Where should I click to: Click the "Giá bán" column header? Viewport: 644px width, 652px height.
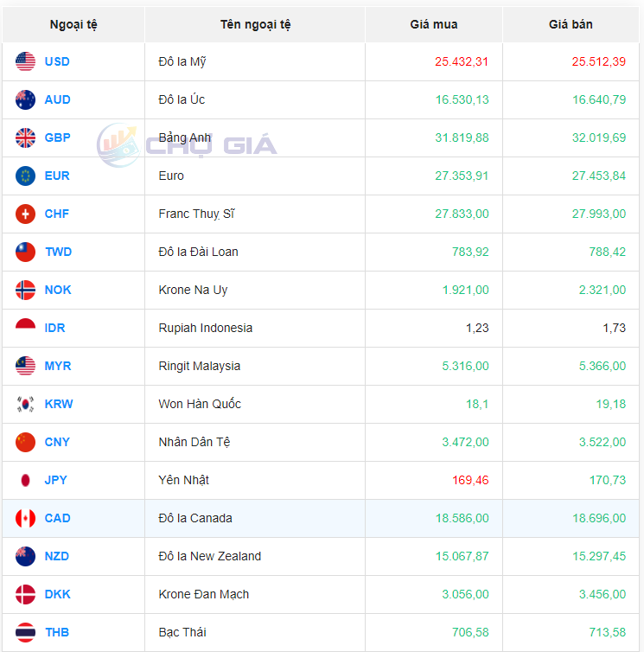tap(571, 24)
